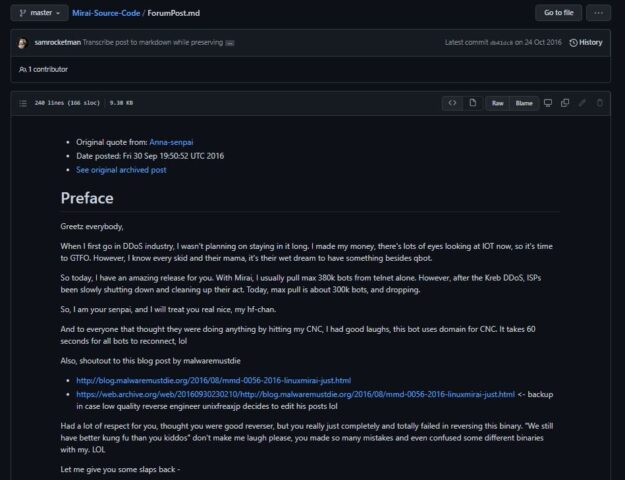This screenshot has height=480, width=625.
Task: Click the ForumPost.md file name
Action: click(x=174, y=13)
